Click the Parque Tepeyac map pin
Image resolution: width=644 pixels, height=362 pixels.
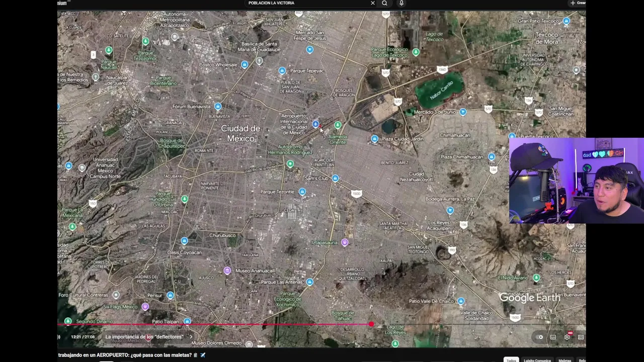click(282, 71)
